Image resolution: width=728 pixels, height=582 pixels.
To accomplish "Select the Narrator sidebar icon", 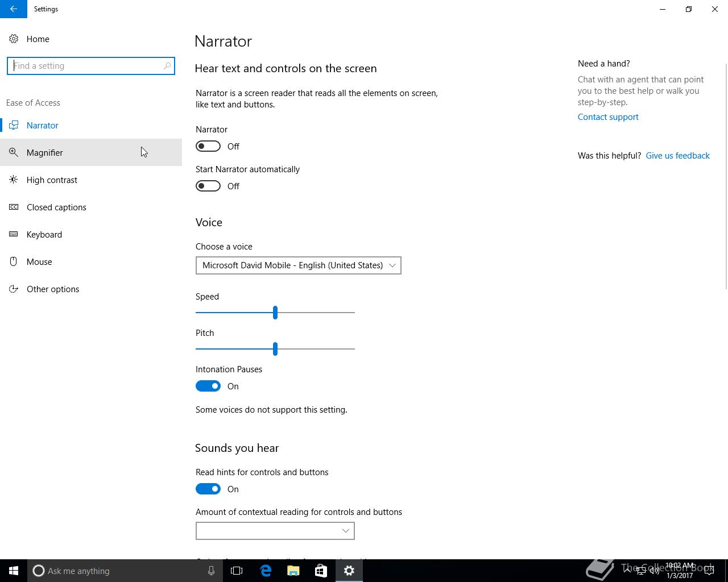I will click(14, 126).
